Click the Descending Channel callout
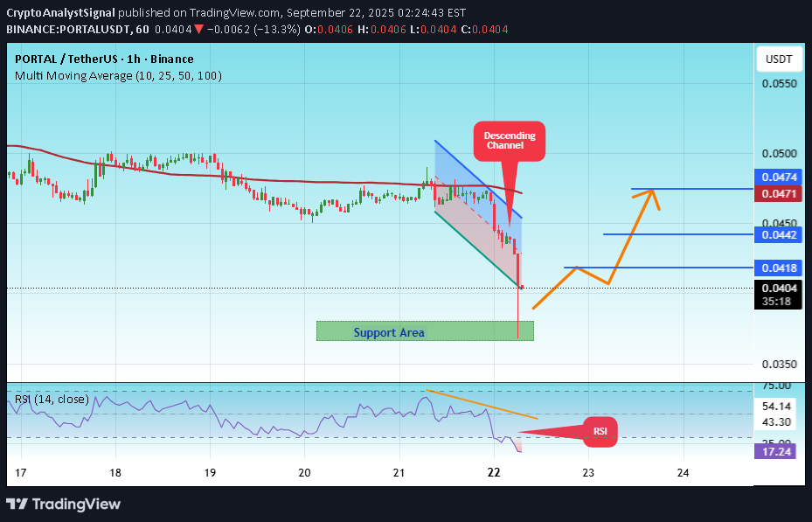This screenshot has width=812, height=522. click(x=509, y=141)
